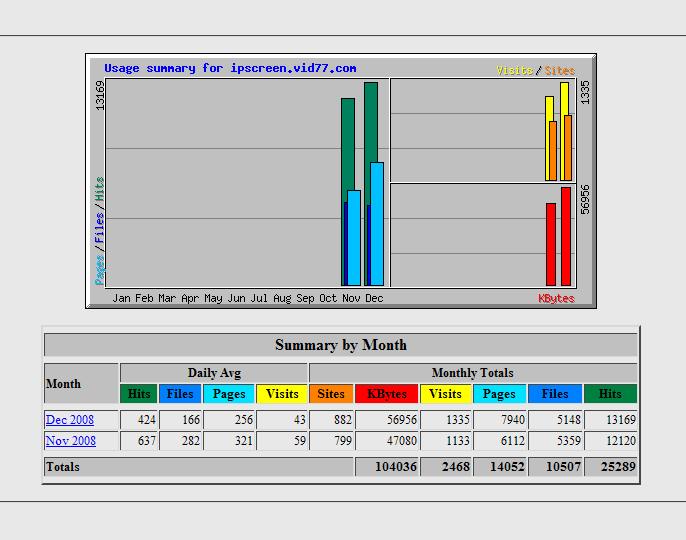Viewport: 686px width, 540px height.
Task: Click the Nov 2008 daily pages value 321
Action: (244, 441)
